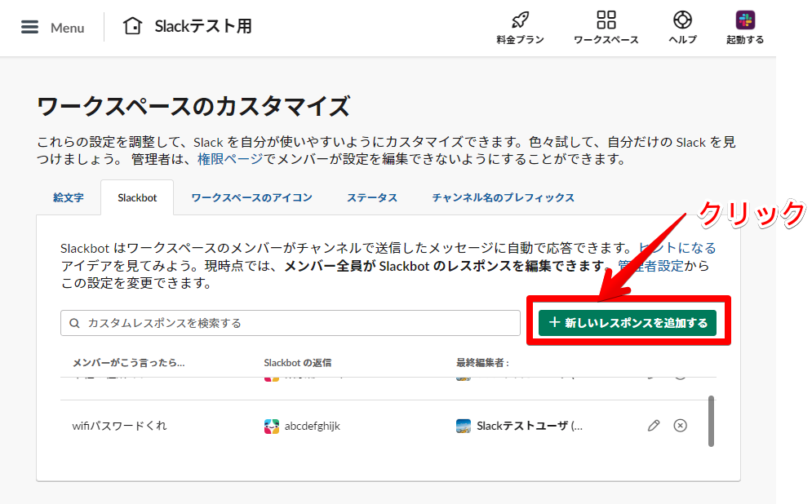This screenshot has width=812, height=504.
Task: Select the 料金プラン megaphone icon
Action: click(520, 19)
